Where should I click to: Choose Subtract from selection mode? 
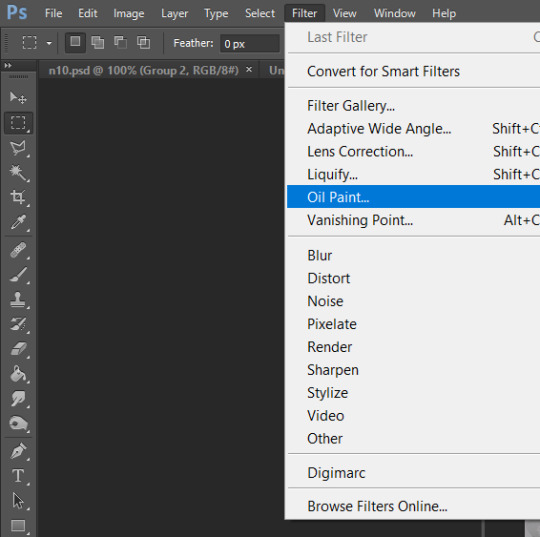coord(121,42)
